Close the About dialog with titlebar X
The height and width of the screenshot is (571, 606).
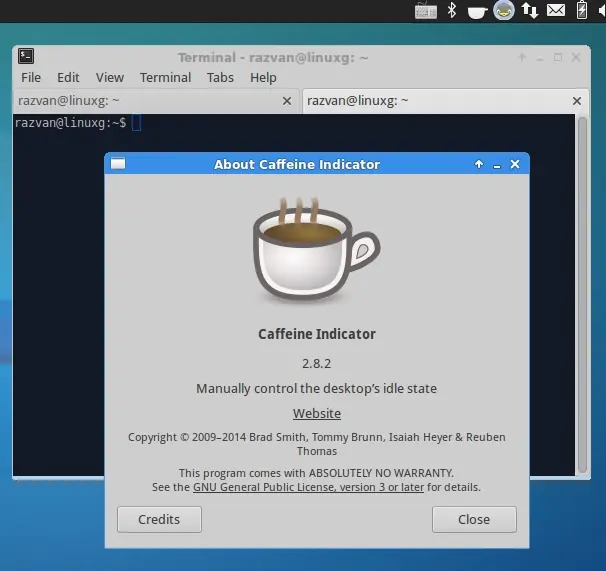[x=515, y=164]
